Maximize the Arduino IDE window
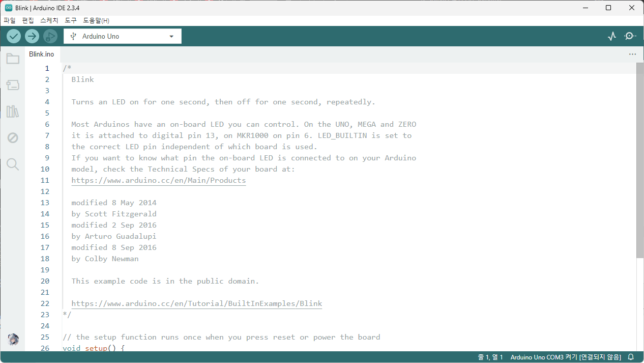This screenshot has width=644, height=363. 608,8
